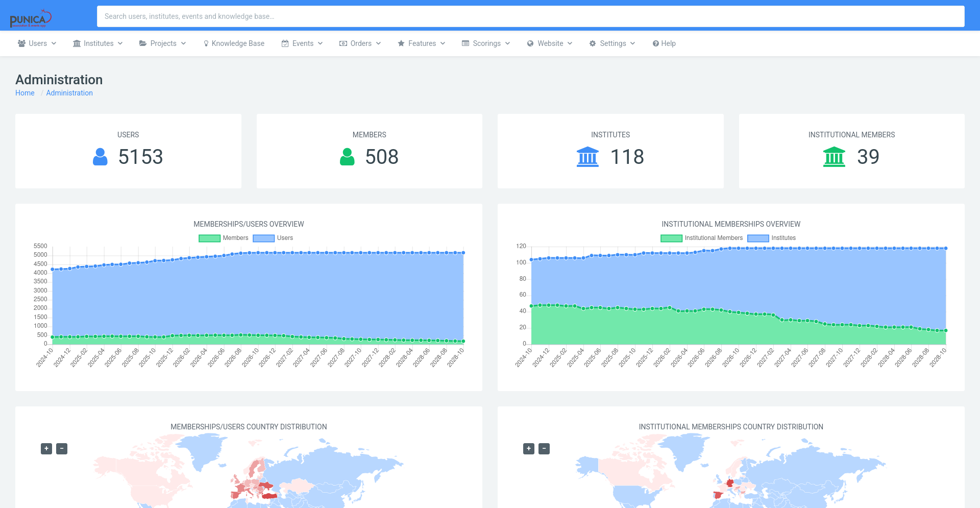This screenshot has height=508, width=980.
Task: Open the Knowledge Base menu item
Action: [234, 43]
